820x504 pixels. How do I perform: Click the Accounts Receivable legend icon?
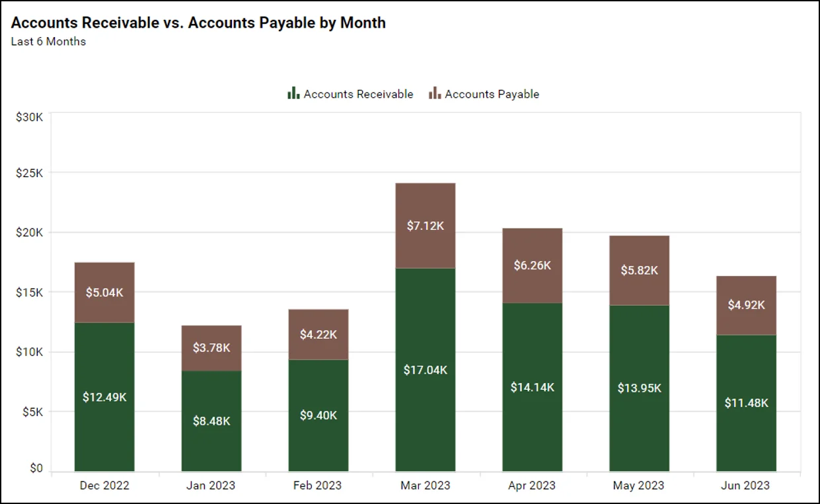pyautogui.click(x=293, y=94)
